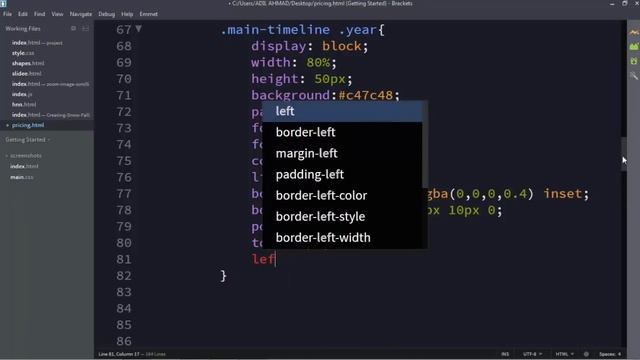Open the Edit menu
Image resolution: width=640 pixels, height=360 pixels.
coord(23,14)
